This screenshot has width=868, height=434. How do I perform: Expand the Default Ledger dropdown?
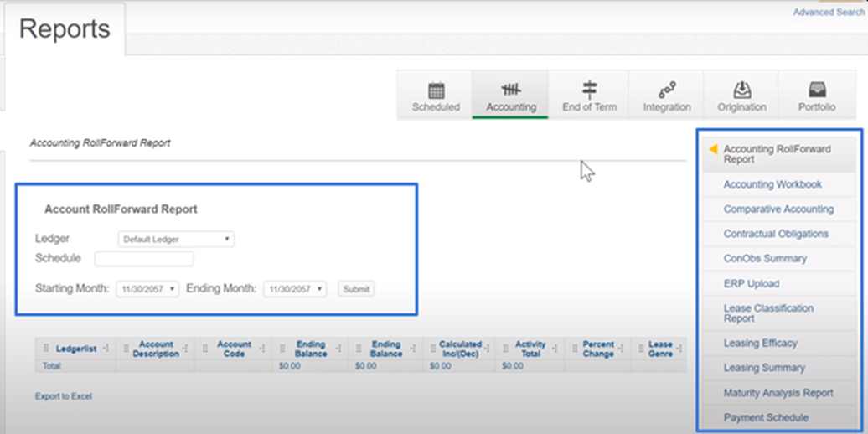pos(176,240)
